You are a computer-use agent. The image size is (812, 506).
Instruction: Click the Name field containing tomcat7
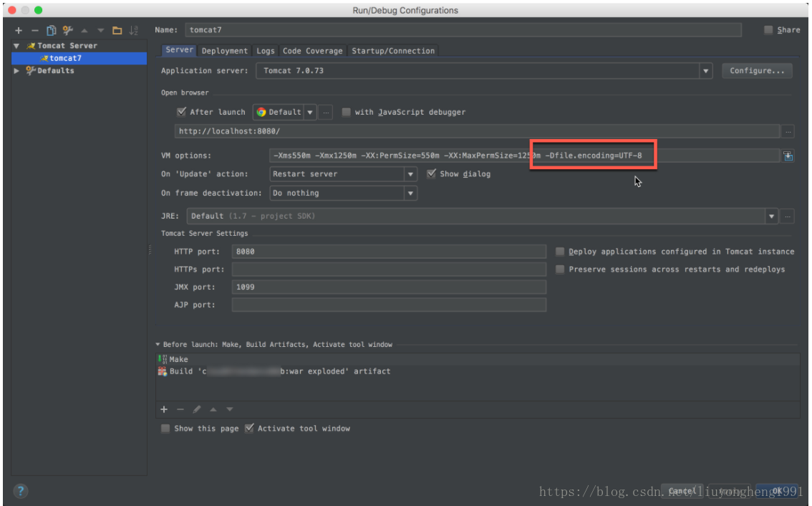[463, 30]
